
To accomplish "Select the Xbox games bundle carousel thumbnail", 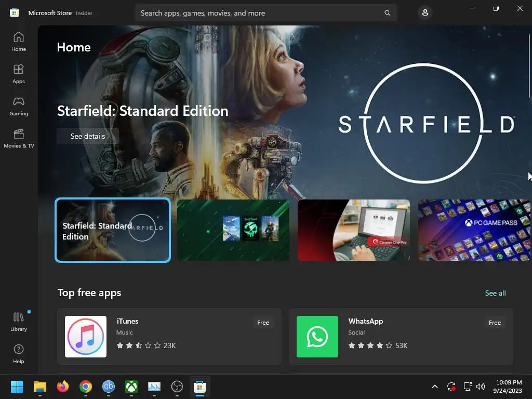I will tap(233, 230).
